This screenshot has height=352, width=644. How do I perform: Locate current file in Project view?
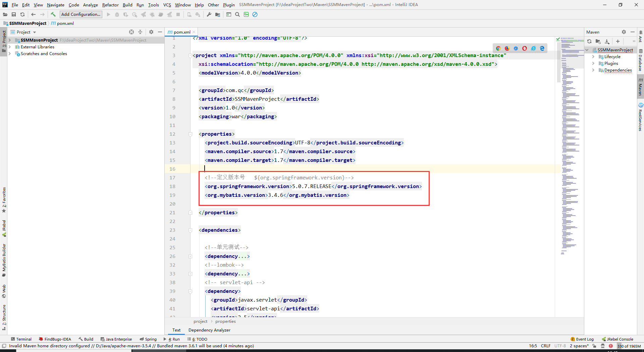point(131,32)
